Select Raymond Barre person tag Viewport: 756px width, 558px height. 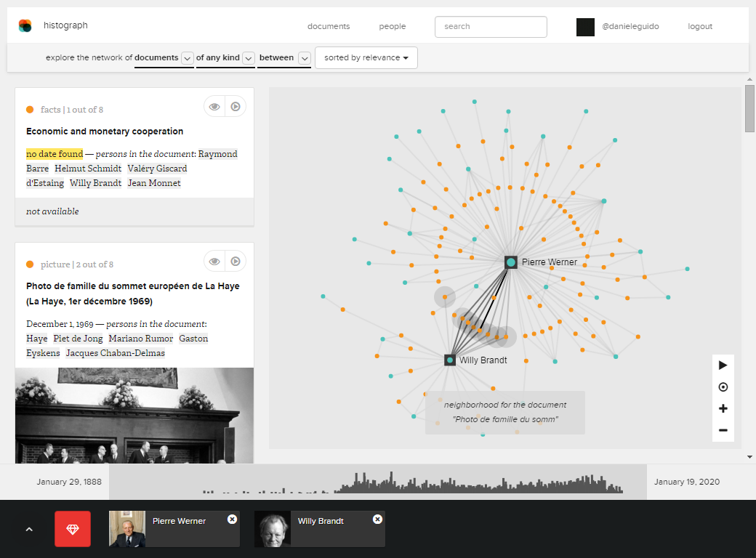[217, 154]
